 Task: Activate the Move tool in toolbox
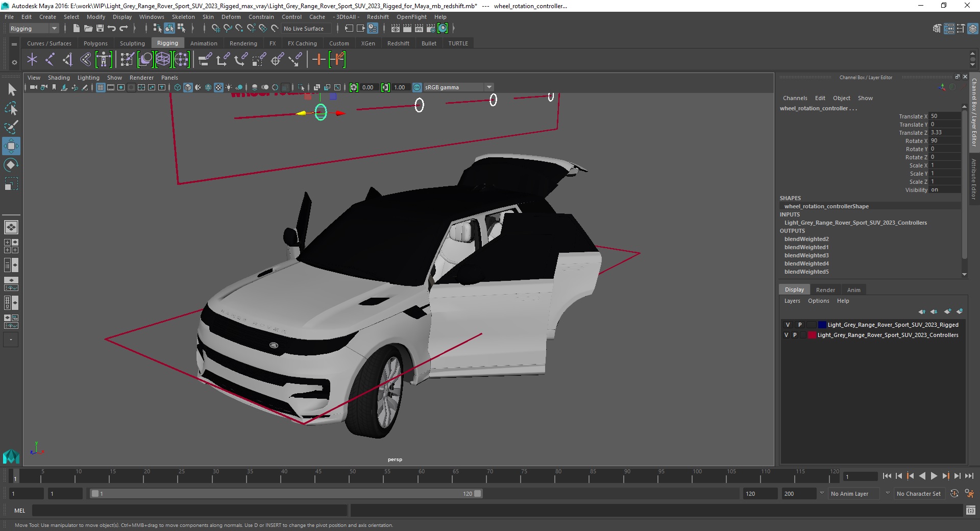pos(11,146)
